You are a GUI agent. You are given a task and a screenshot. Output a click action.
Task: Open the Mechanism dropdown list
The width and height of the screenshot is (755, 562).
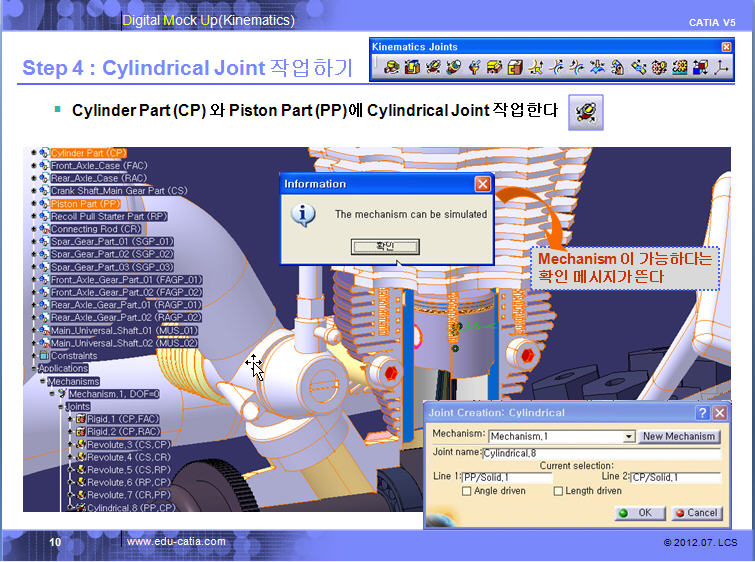point(628,437)
